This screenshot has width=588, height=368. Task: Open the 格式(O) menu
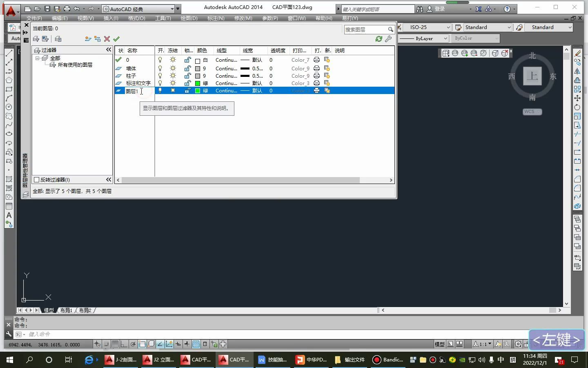point(136,18)
